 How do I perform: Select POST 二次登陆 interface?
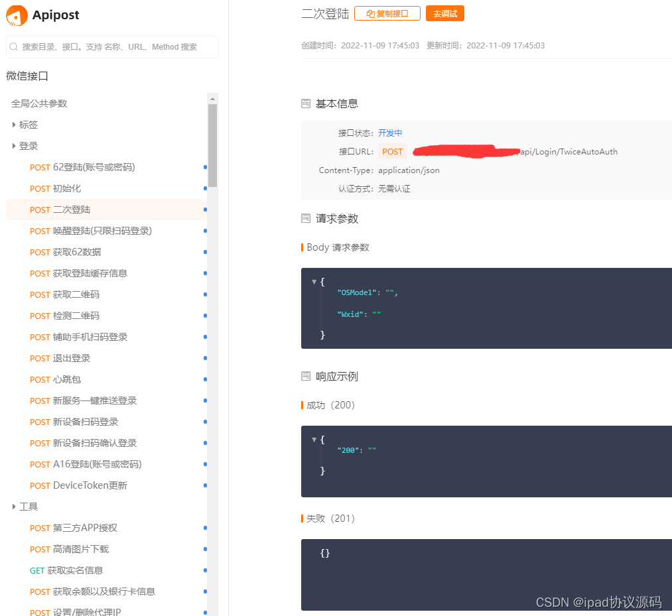106,210
